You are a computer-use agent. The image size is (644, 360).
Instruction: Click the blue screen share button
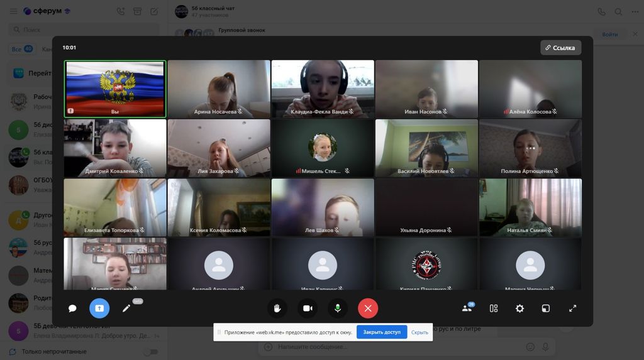coord(99,308)
